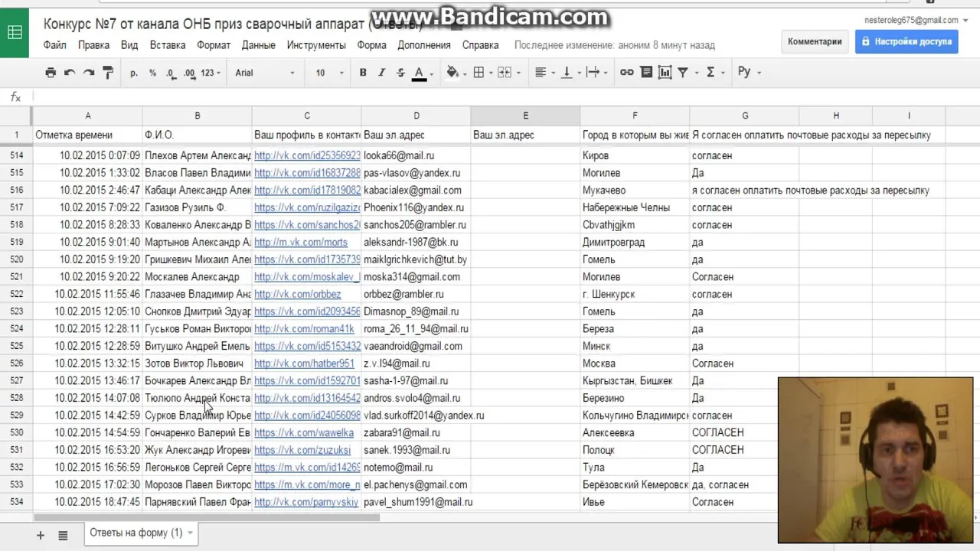Open the fill color bucket
Image resolution: width=980 pixels, height=551 pixels.
pyautogui.click(x=456, y=73)
